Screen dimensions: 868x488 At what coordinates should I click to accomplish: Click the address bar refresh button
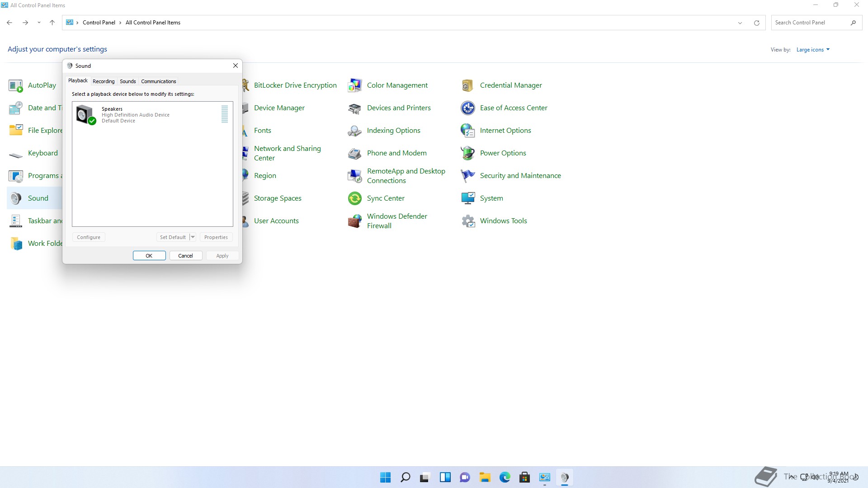757,23
